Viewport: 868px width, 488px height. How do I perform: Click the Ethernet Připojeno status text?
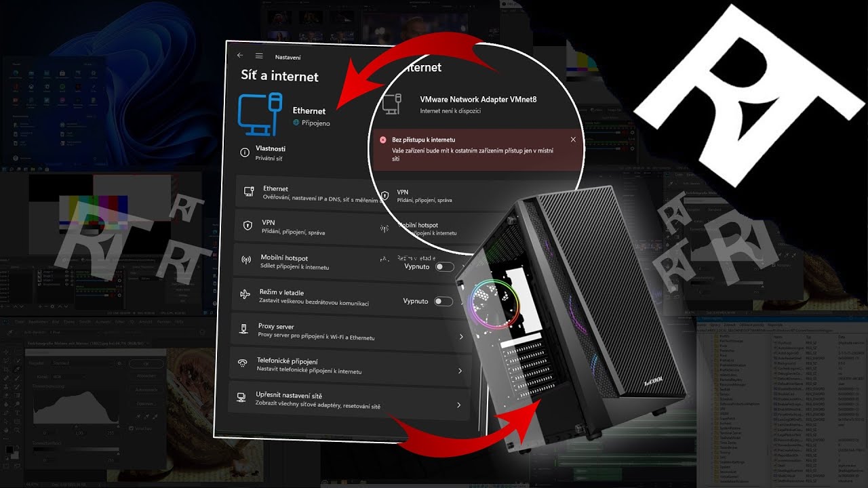[315, 123]
